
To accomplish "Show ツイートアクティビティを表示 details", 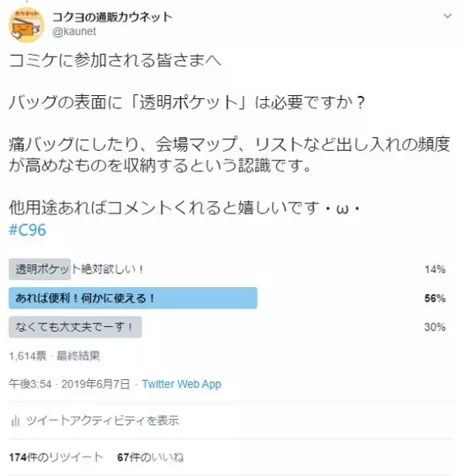I will click(103, 421).
